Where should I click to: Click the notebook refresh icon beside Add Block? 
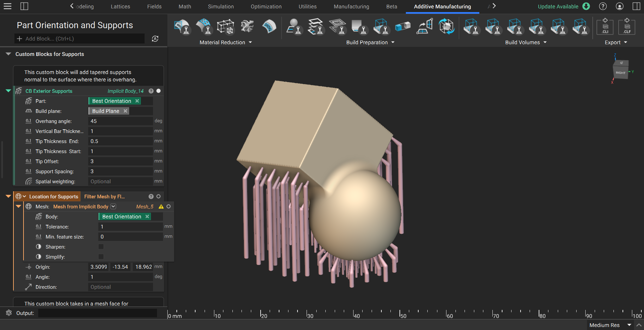pos(155,39)
